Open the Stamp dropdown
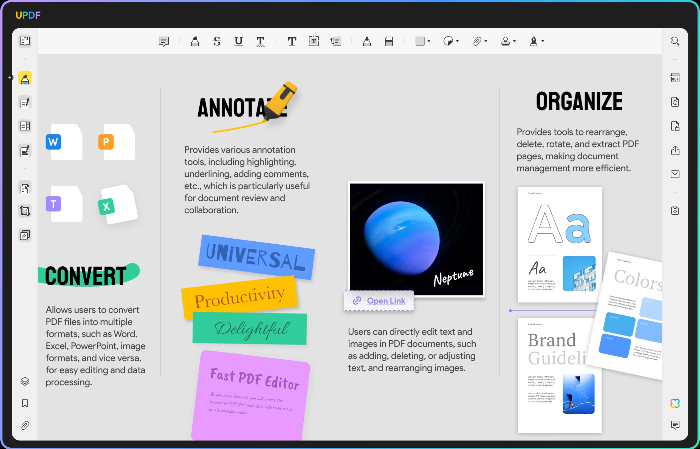This screenshot has width=700, height=449. click(x=508, y=41)
